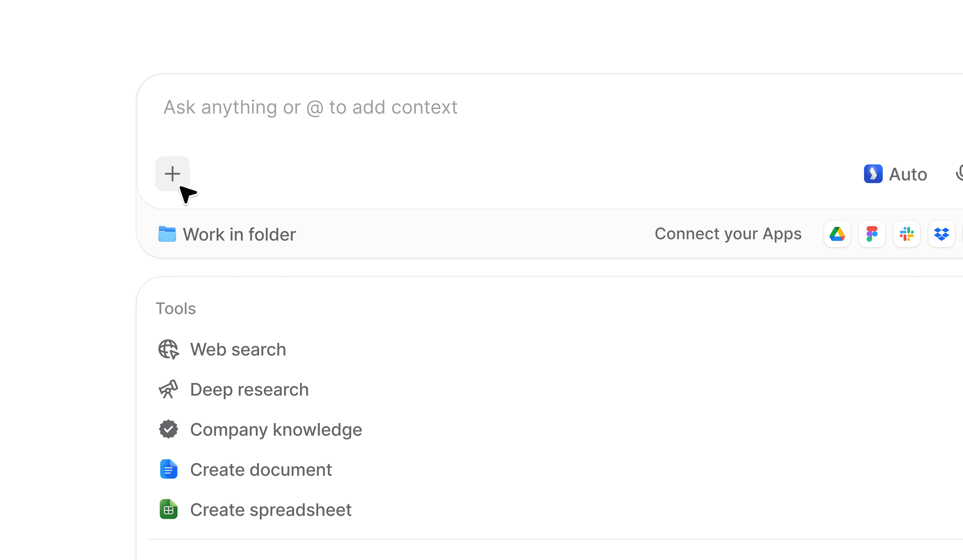The height and width of the screenshot is (560, 963).
Task: Click the Web search globe icon
Action: [x=169, y=350]
